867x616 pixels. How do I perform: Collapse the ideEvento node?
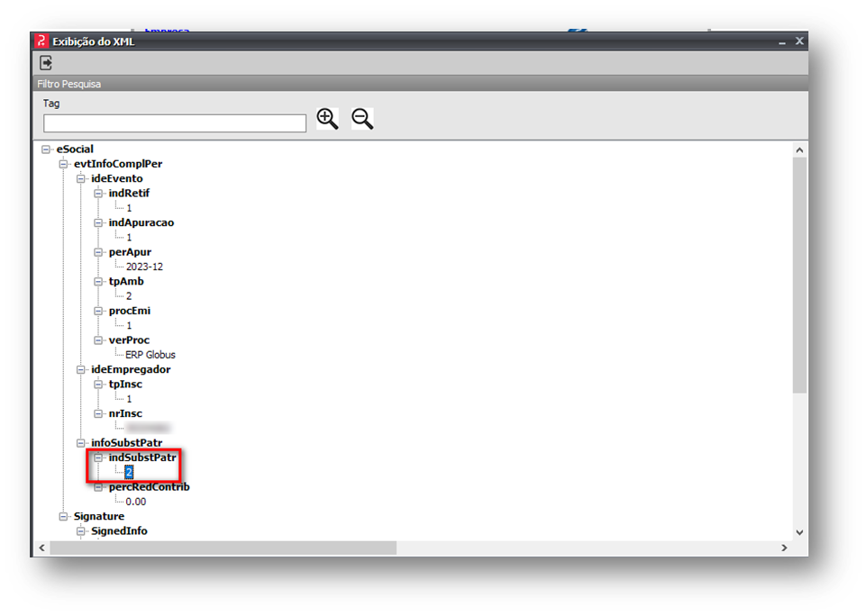81,178
